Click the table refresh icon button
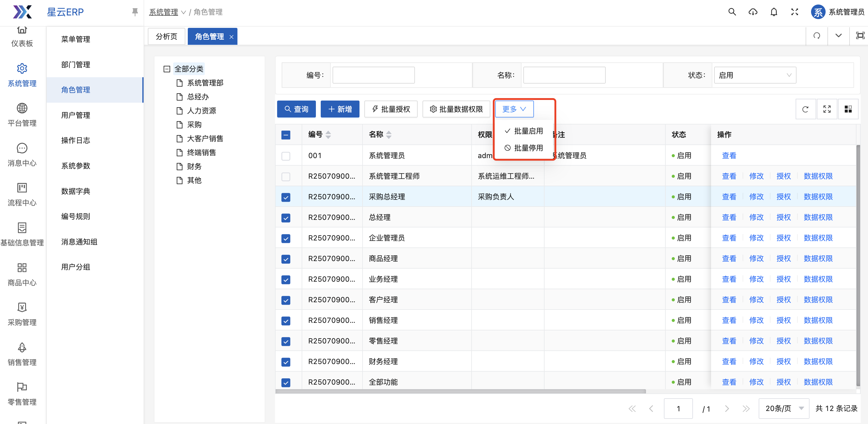 (805, 109)
